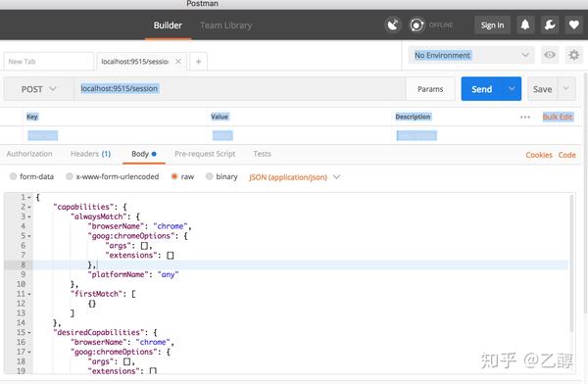Expand the No Environment dropdown

(471, 55)
